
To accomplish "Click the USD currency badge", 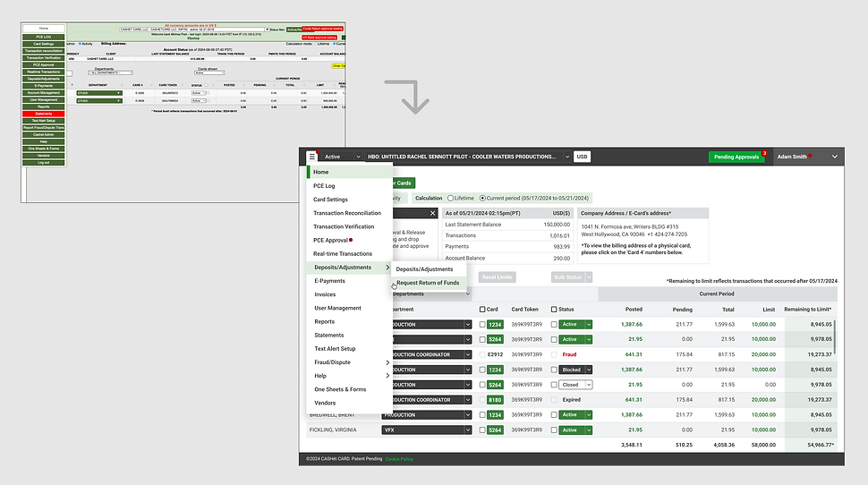I will 582,157.
